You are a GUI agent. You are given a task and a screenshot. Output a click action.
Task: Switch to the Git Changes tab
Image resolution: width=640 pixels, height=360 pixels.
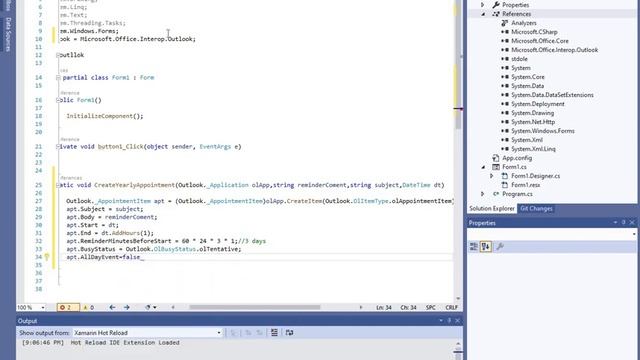(x=536, y=209)
